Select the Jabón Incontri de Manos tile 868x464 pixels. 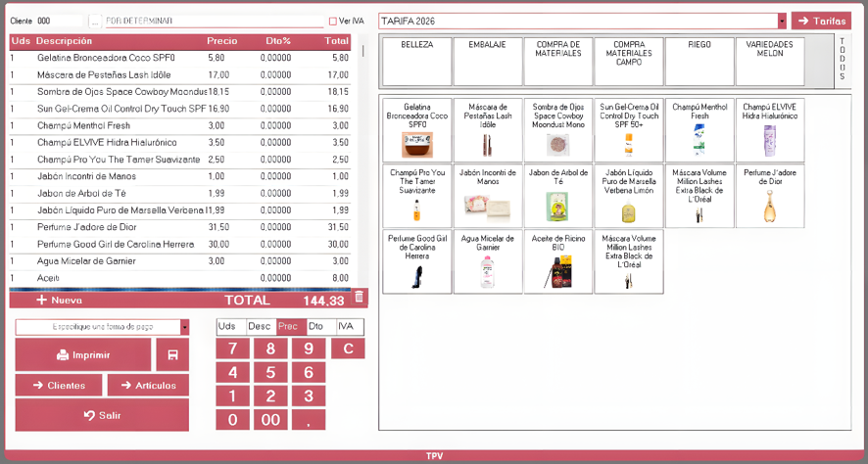click(487, 195)
